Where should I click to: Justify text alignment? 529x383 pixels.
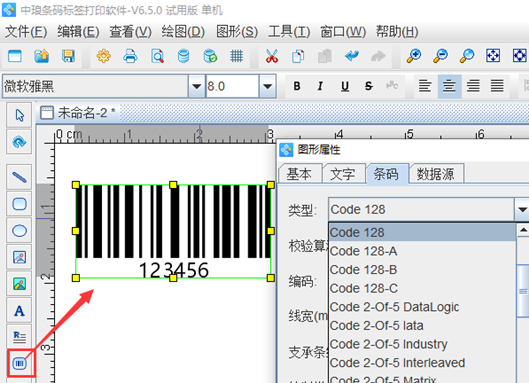click(497, 86)
